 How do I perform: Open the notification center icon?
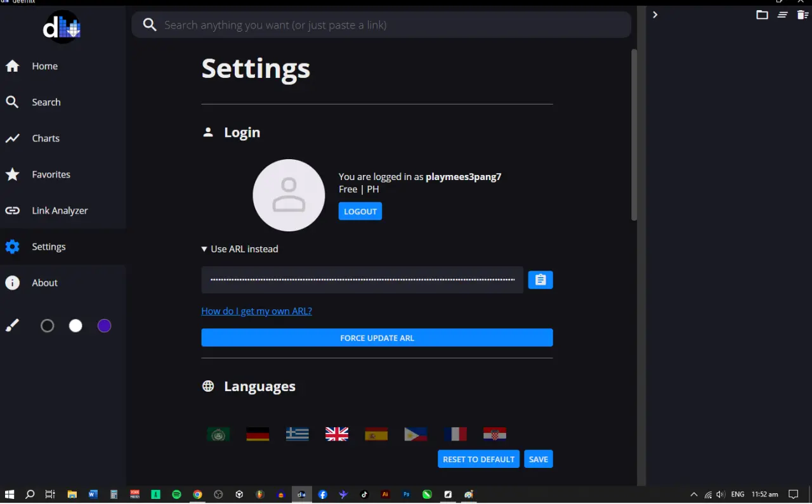(794, 494)
